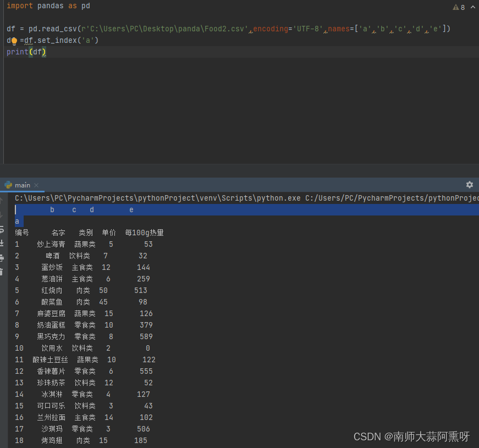Click calorie value 259 for 葱油饼

tap(144, 279)
